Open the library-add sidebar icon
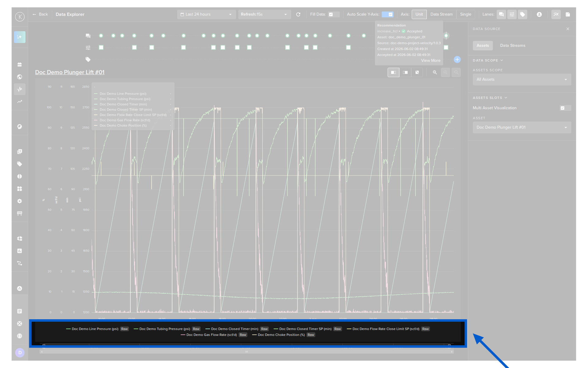 point(20,151)
